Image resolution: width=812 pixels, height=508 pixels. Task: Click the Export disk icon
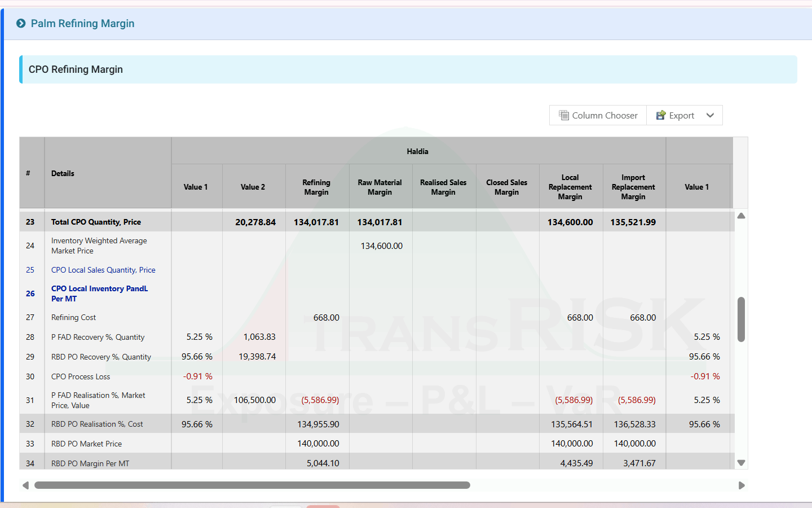point(660,115)
